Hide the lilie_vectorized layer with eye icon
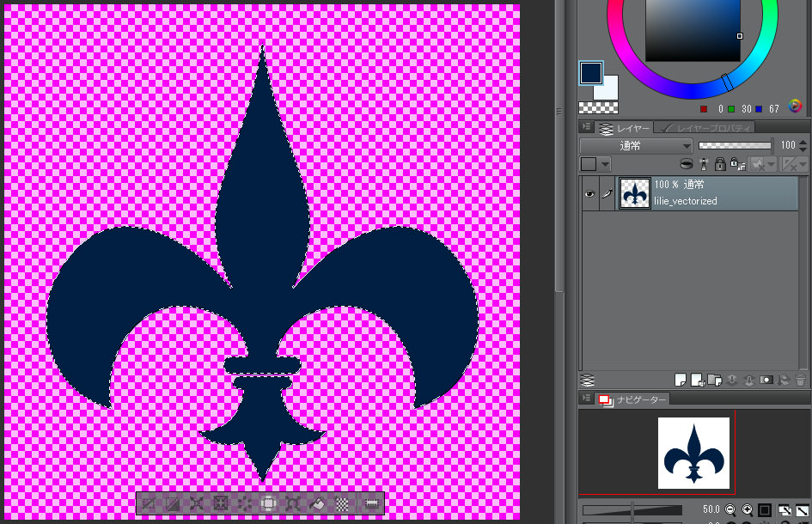Image resolution: width=812 pixels, height=524 pixels. point(589,194)
